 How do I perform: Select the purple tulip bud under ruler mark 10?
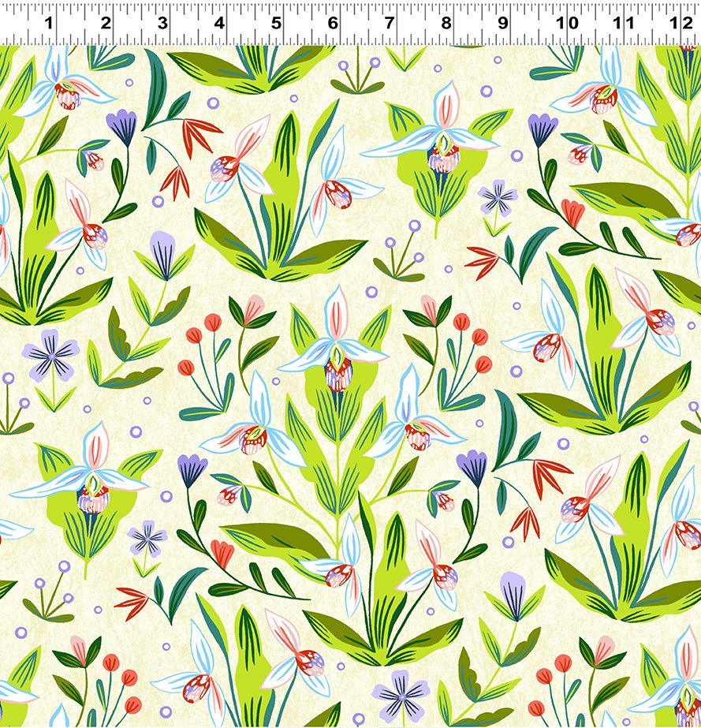coord(542,129)
